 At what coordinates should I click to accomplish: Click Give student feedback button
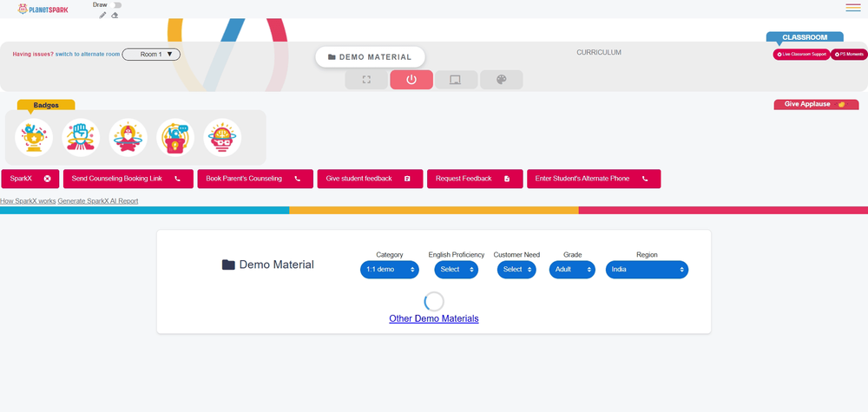(x=370, y=179)
